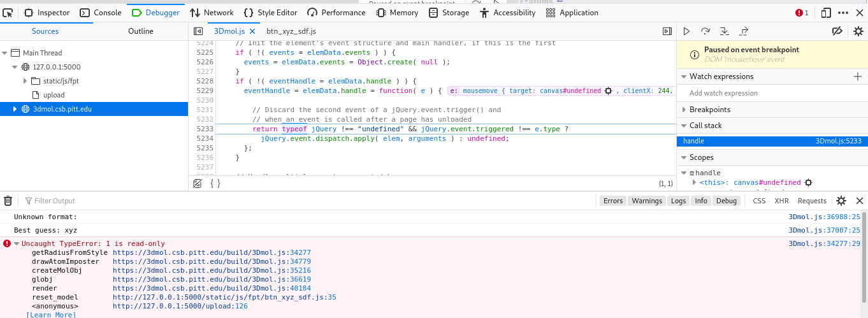The height and width of the screenshot is (318, 868).
Task: Collapse the Watch expressions section
Action: point(683,76)
